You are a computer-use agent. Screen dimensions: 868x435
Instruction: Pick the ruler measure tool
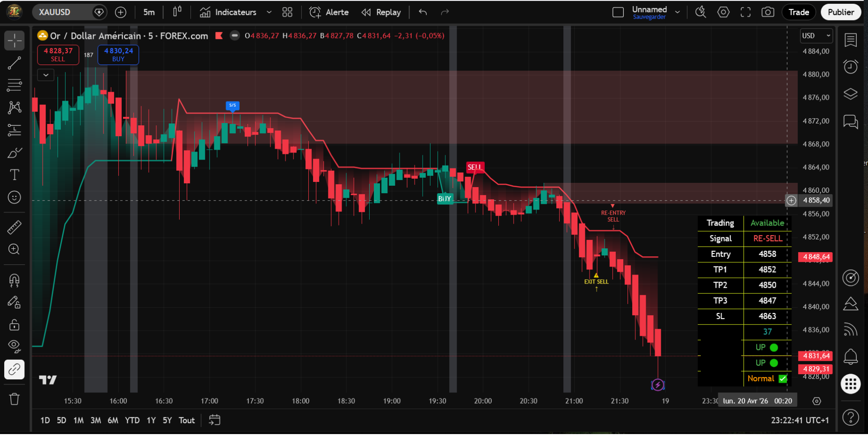(x=15, y=227)
